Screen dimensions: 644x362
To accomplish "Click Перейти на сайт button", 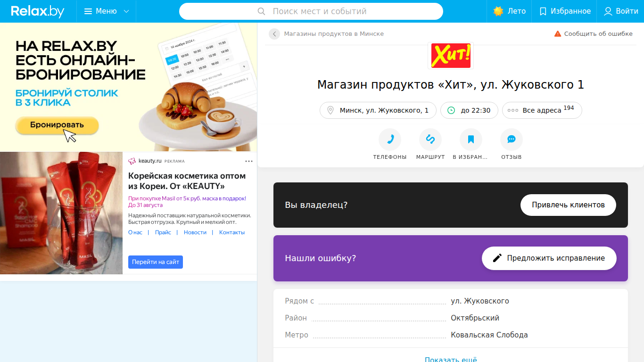I will pos(156,262).
